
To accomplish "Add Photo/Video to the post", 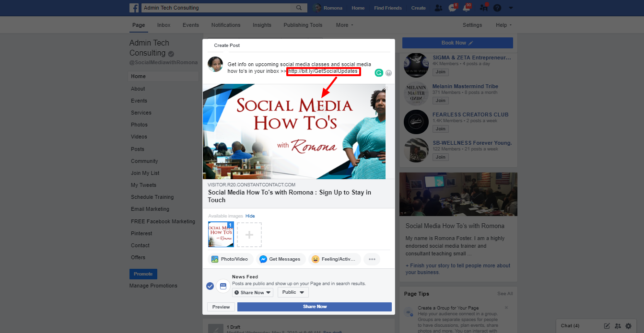I will tap(230, 259).
